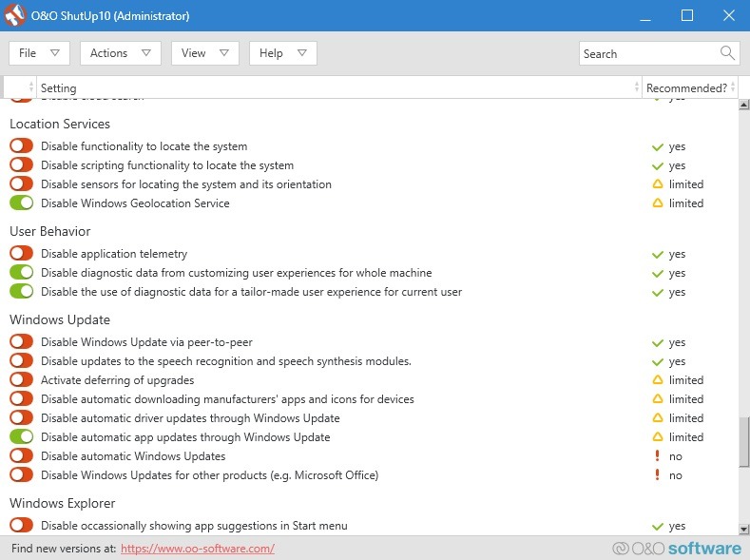The width and height of the screenshot is (750, 560).
Task: Click green check icon for application telemetry
Action: pos(658,255)
